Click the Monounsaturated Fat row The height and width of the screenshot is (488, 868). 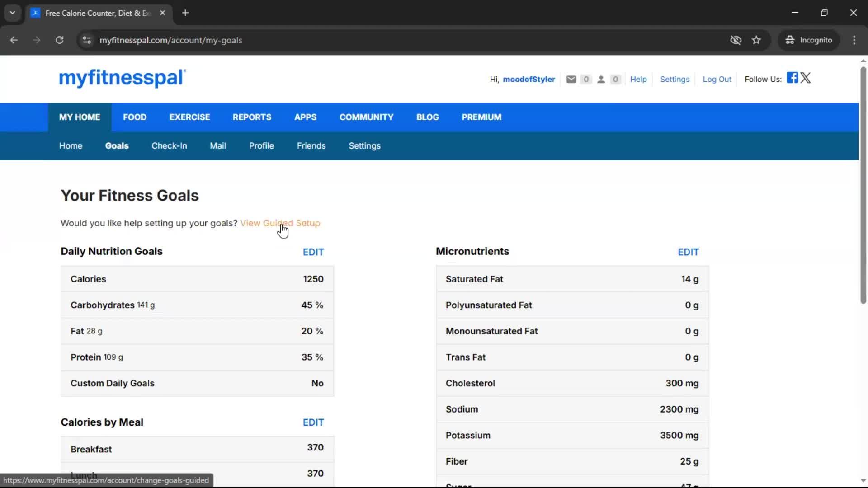[x=572, y=331]
